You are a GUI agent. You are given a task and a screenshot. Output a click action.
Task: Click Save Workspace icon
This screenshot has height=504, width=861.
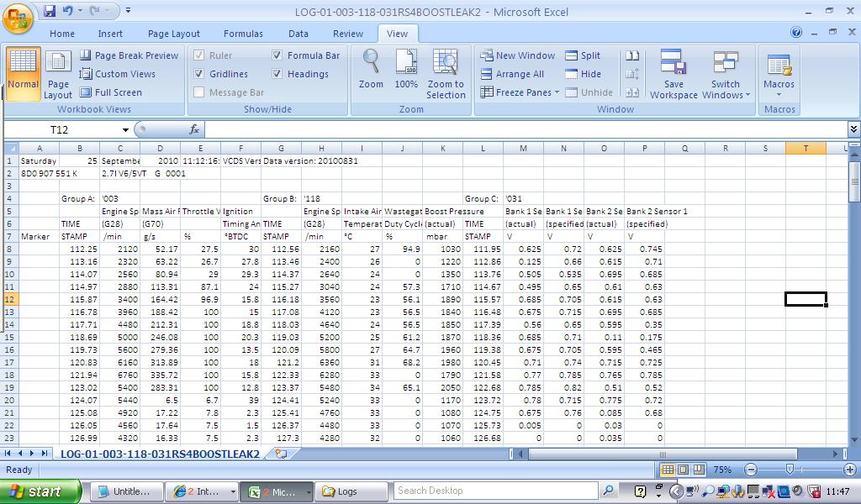click(673, 74)
